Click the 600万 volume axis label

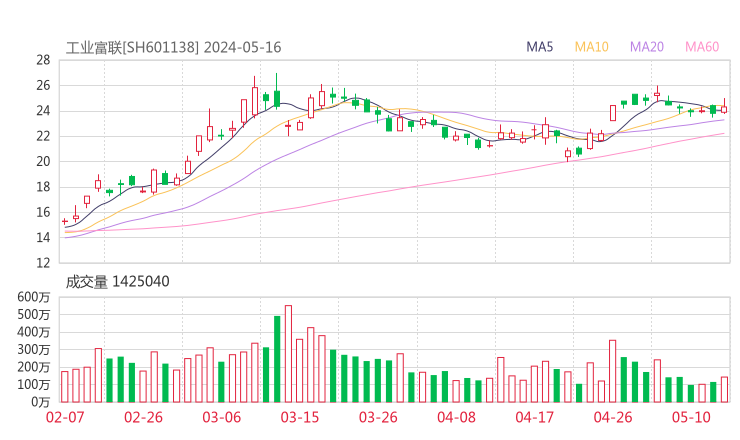pyautogui.click(x=34, y=297)
